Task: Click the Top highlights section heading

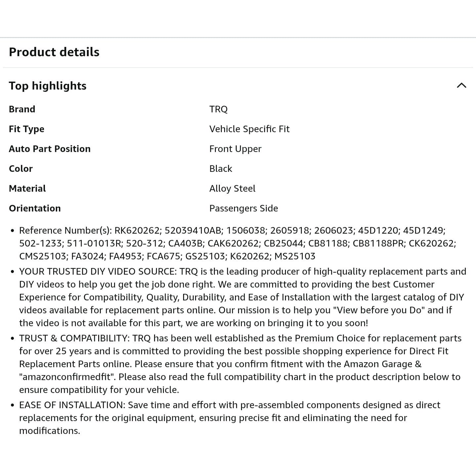Action: coord(48,86)
